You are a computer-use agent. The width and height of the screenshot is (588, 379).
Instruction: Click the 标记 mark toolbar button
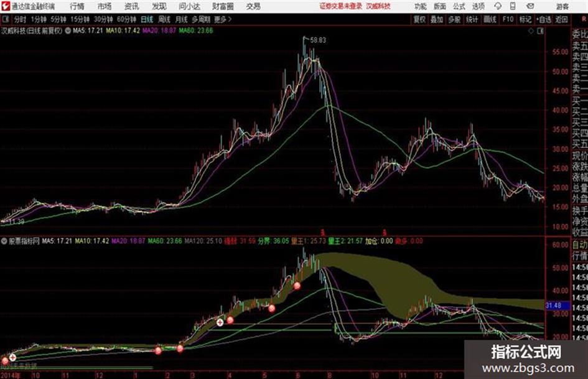click(525, 19)
